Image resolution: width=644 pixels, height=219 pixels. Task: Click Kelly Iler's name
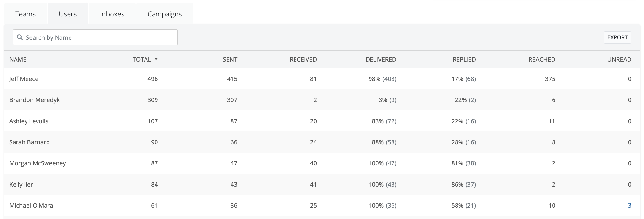[21, 184]
